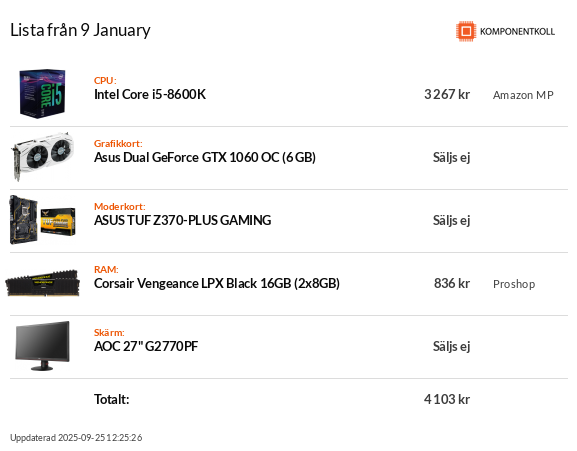Open the Intel Core i5 box image
The height and width of the screenshot is (451, 577).
pos(42,94)
